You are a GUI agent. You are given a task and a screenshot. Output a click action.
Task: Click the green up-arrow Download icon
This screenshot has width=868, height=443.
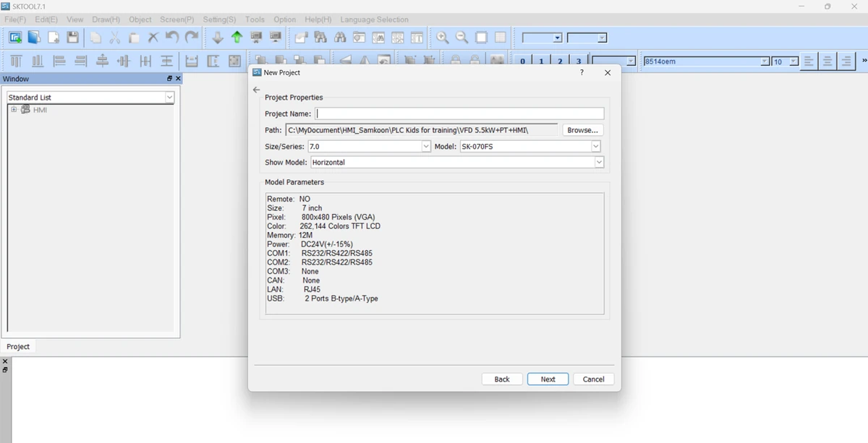(237, 38)
